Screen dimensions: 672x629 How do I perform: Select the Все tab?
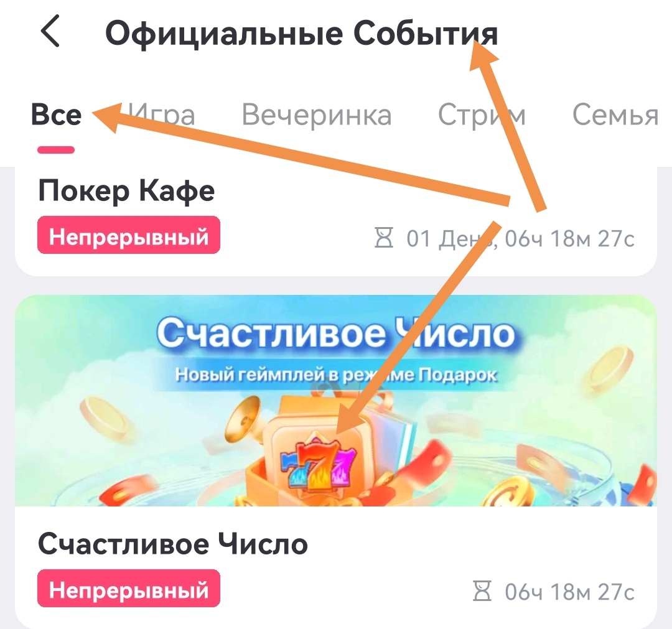56,115
